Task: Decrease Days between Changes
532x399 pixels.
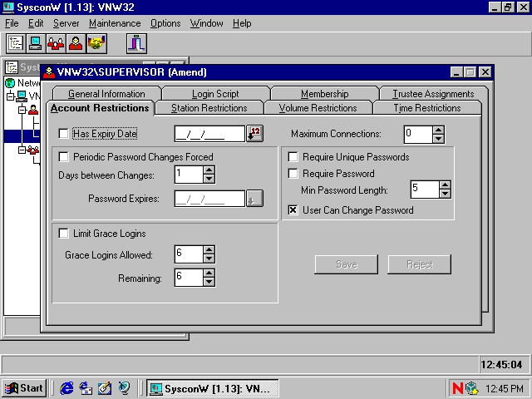Action: pos(209,179)
